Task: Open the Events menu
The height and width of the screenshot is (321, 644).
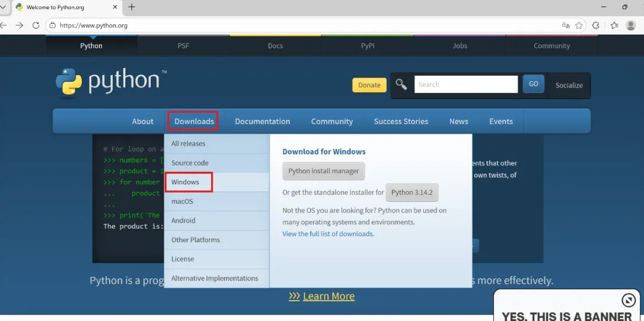Action: 501,121
